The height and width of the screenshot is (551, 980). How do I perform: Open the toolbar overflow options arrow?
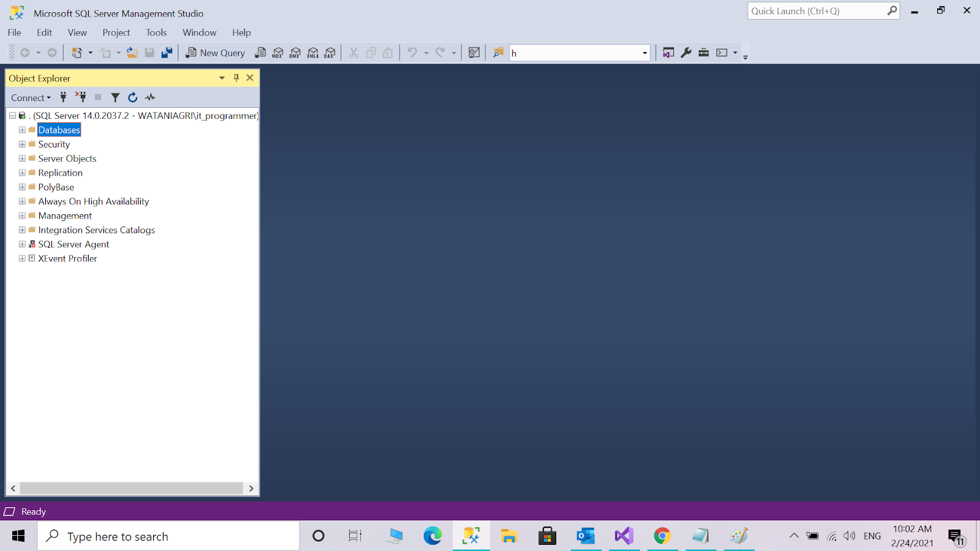click(x=745, y=57)
